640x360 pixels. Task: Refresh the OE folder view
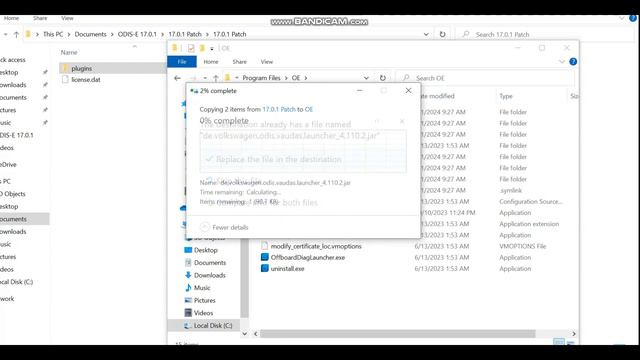[x=382, y=78]
